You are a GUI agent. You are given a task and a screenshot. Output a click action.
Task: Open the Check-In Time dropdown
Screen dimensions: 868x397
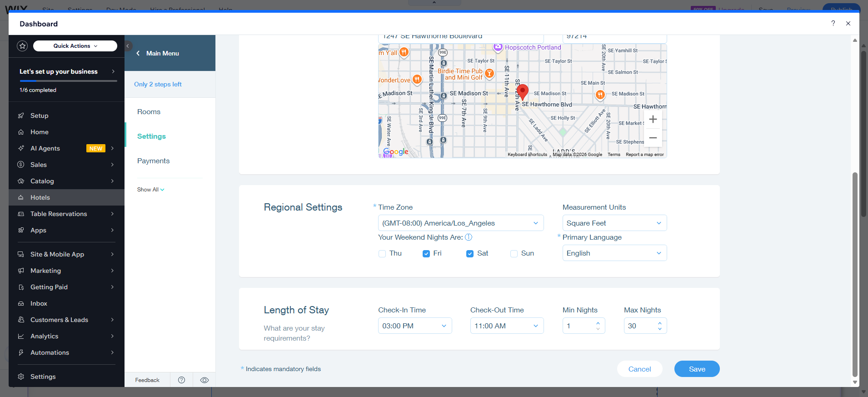pyautogui.click(x=415, y=326)
